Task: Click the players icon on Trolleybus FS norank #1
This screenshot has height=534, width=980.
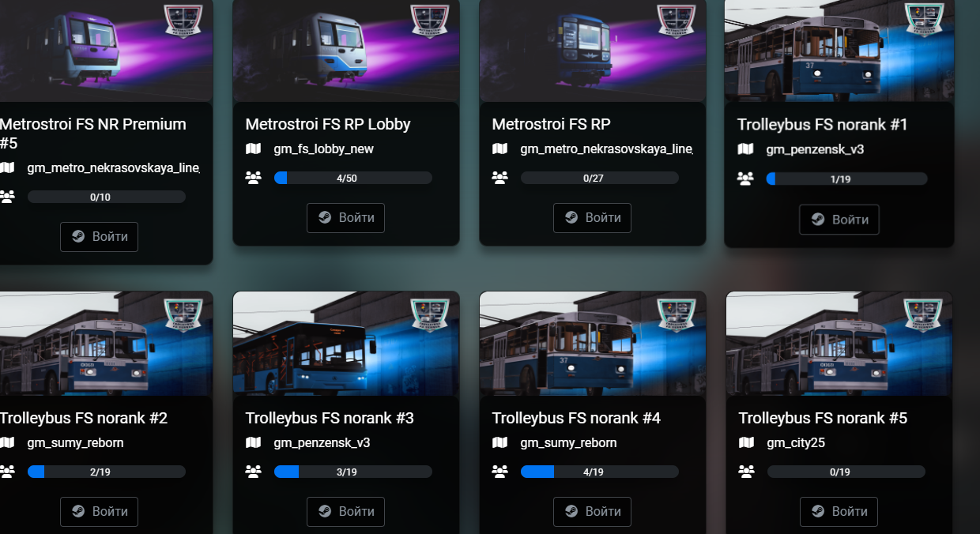Action: (745, 179)
